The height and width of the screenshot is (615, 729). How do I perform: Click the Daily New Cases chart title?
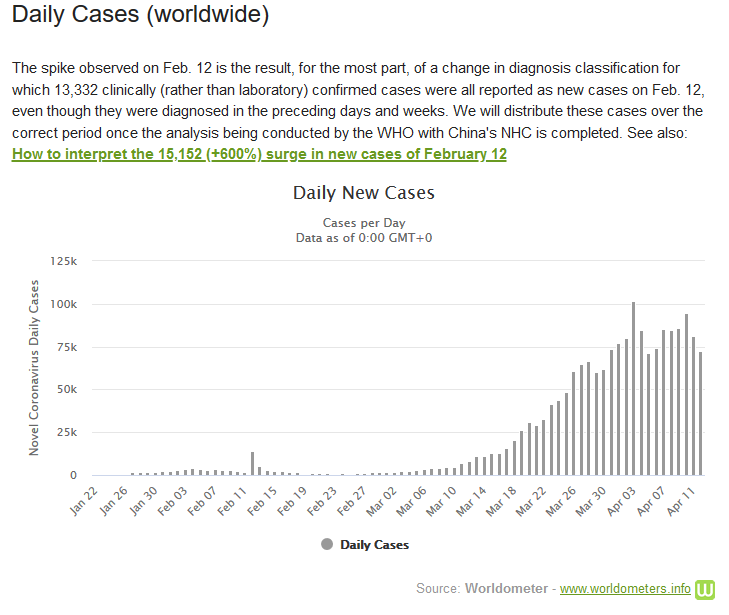pyautogui.click(x=364, y=192)
